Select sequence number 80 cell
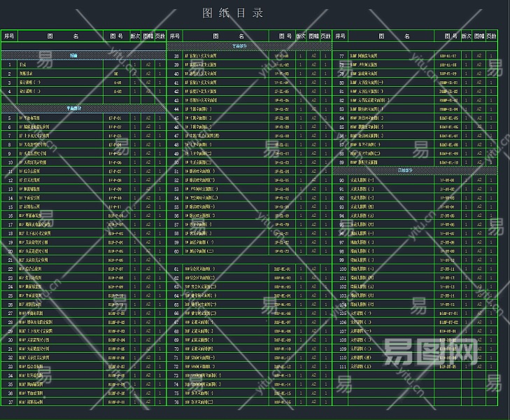The width and height of the screenshot is (510, 420). [341, 83]
